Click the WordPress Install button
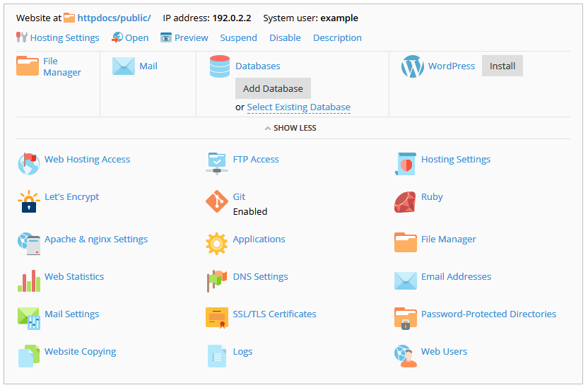Screen dimensions: 588x390 pos(502,66)
